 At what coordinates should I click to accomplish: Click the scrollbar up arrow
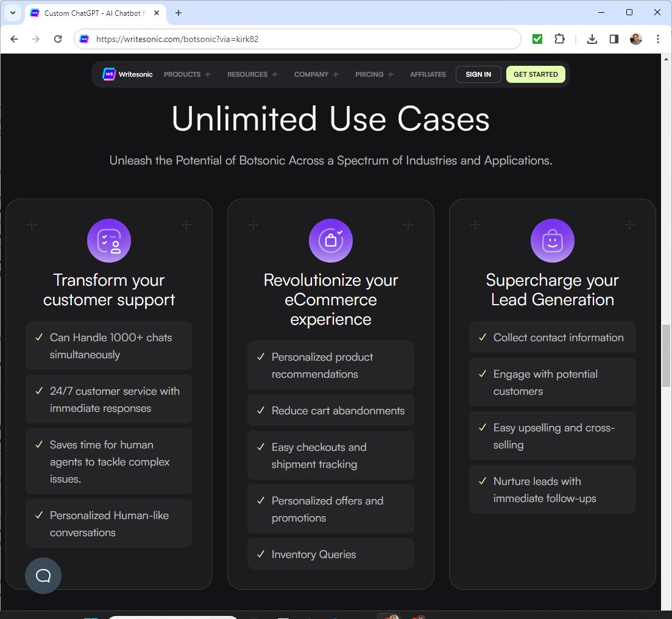tap(666, 58)
